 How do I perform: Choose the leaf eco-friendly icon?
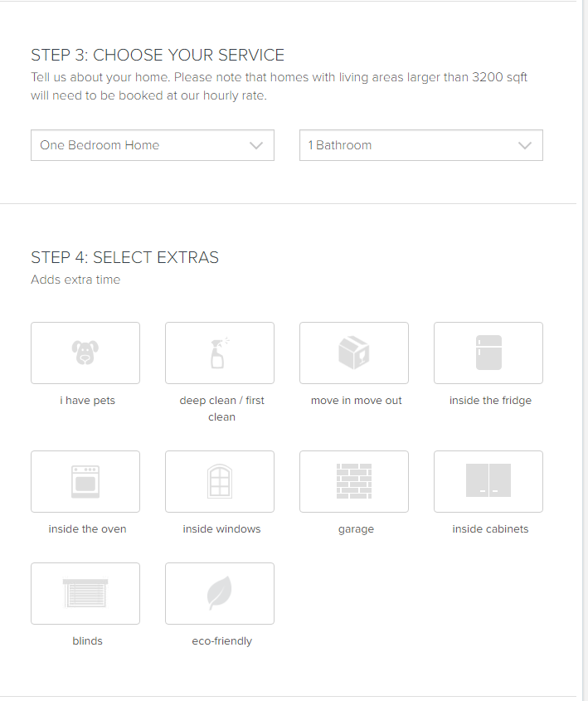[220, 593]
